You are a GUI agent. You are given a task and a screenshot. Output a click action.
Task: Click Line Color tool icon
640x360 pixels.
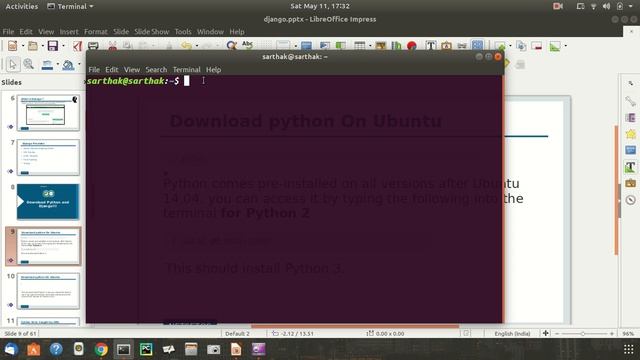tap(47, 64)
